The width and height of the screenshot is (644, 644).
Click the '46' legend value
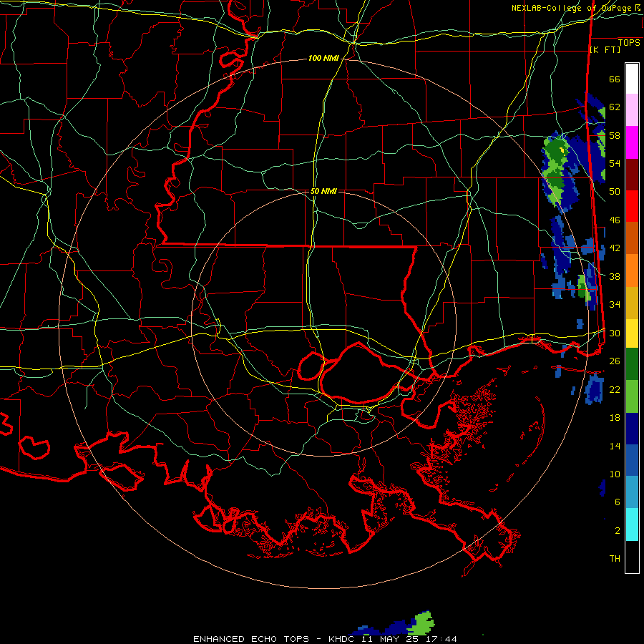click(615, 220)
